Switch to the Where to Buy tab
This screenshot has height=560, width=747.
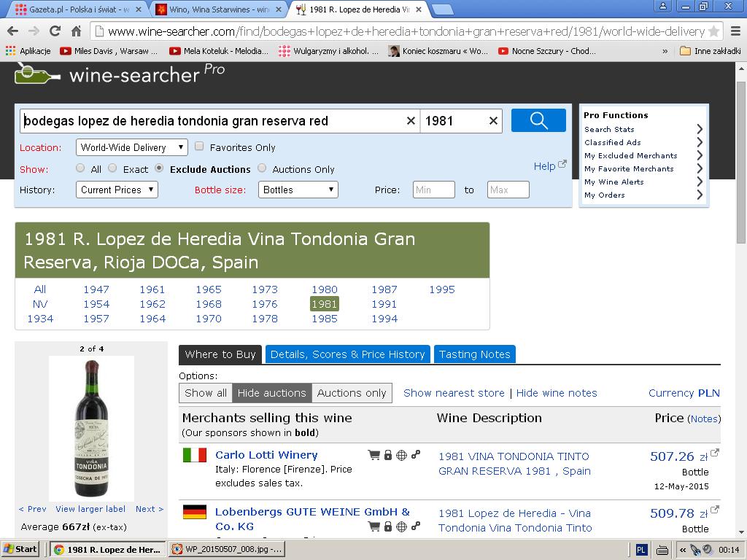click(x=220, y=354)
